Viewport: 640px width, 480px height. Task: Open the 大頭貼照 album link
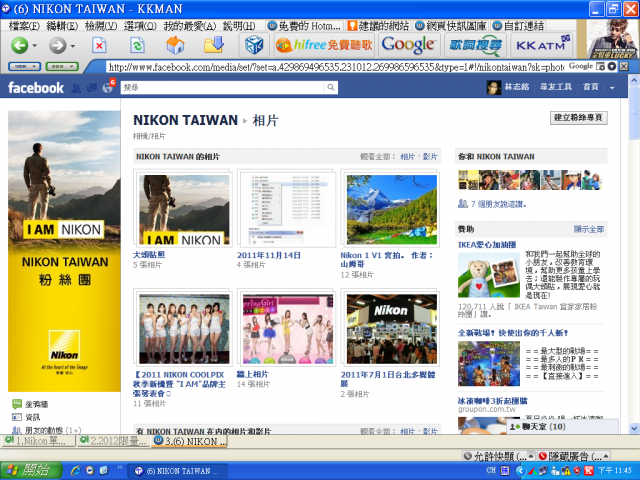coord(149,255)
